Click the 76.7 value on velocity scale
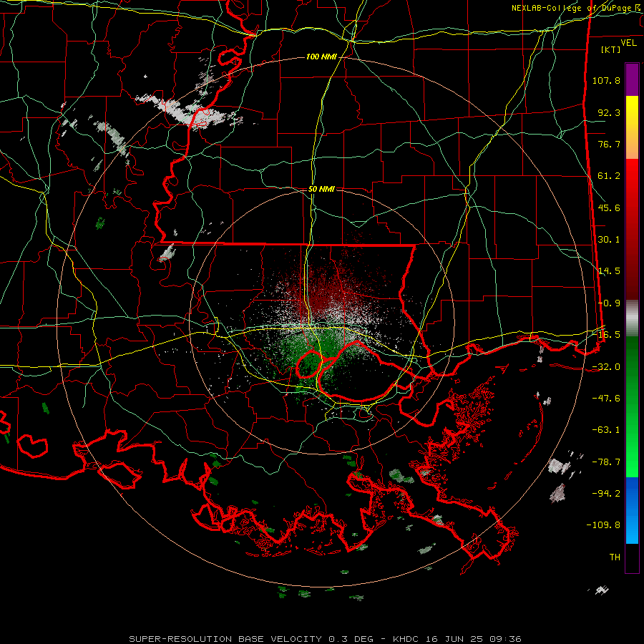The image size is (644, 644). (x=609, y=144)
